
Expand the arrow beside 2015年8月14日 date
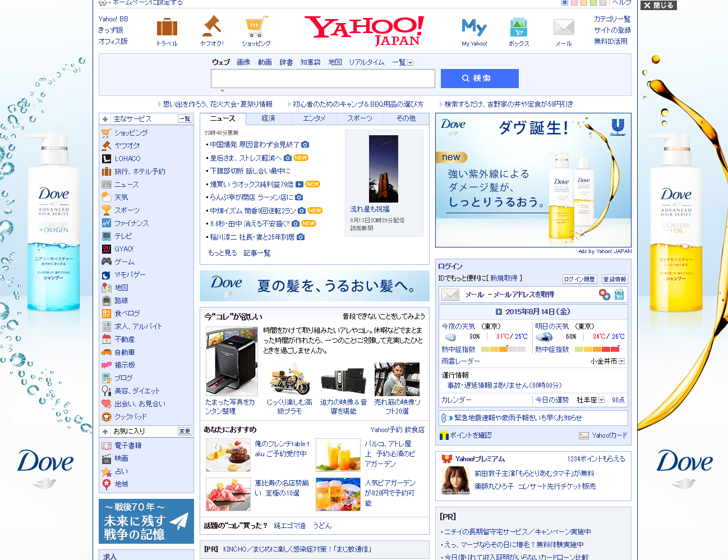click(x=499, y=311)
